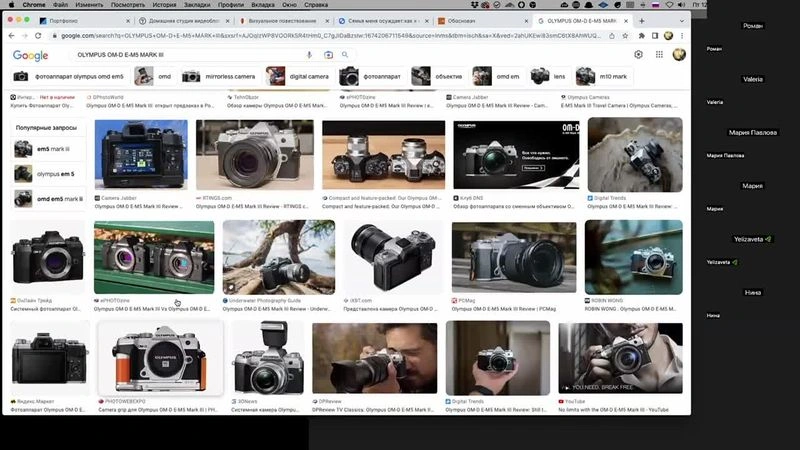800x450 pixels.
Task: Go back using the browser back arrow
Action: coord(12,36)
